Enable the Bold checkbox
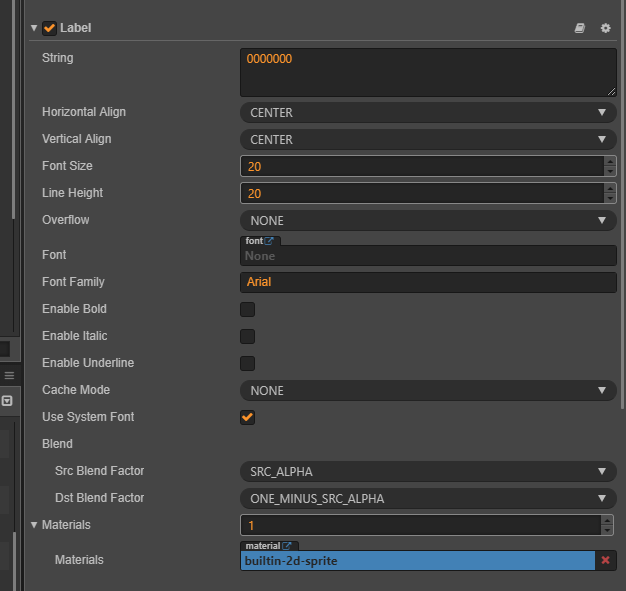Screen dimensions: 626x591 point(247,309)
